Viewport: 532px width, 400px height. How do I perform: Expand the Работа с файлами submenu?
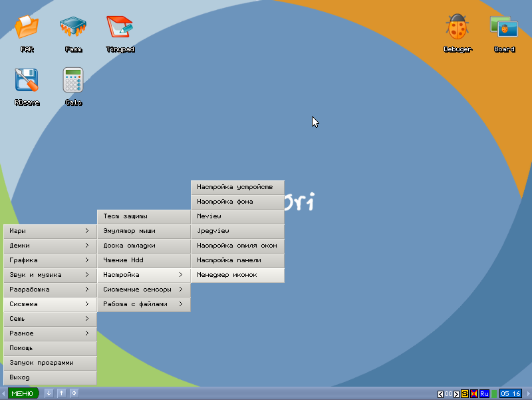click(x=144, y=304)
